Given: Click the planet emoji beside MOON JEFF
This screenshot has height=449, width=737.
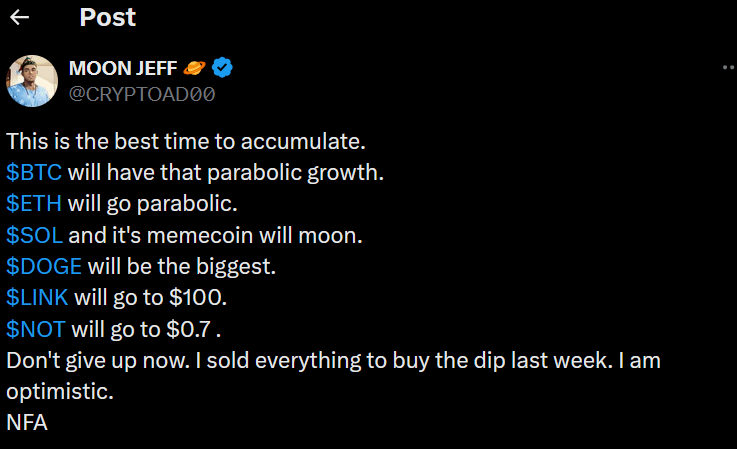Looking at the screenshot, I should pyautogui.click(x=194, y=68).
